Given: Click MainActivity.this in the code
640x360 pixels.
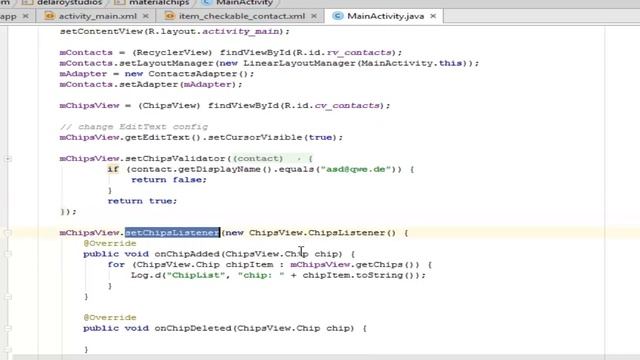Looking at the screenshot, I should click(x=412, y=63).
